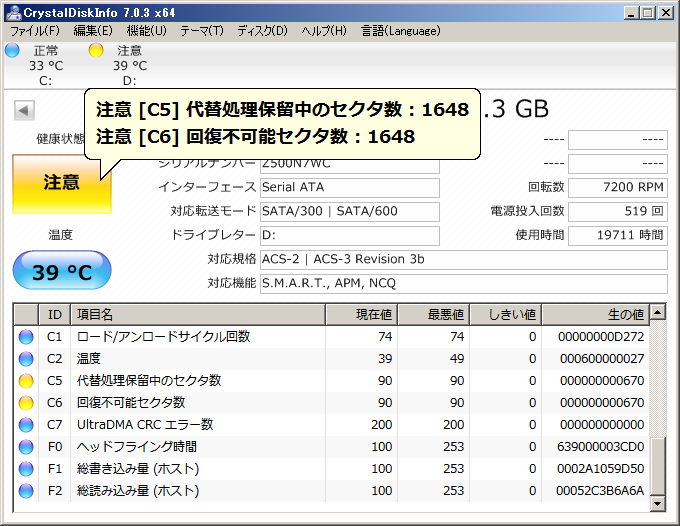Click the S.M.A.R.T., APM, NCQ features field
This screenshot has width=680, height=526.
tap(464, 284)
